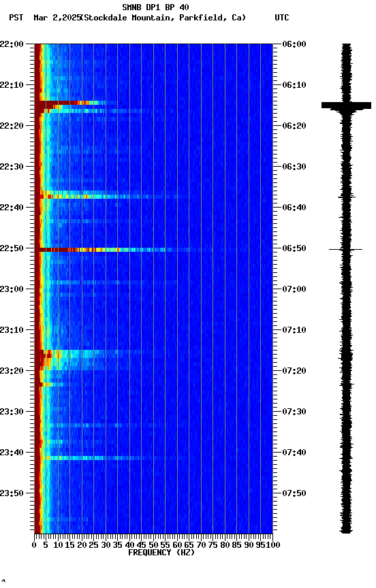
Task: Click the '23:10' PST time label
Action: [12, 330]
